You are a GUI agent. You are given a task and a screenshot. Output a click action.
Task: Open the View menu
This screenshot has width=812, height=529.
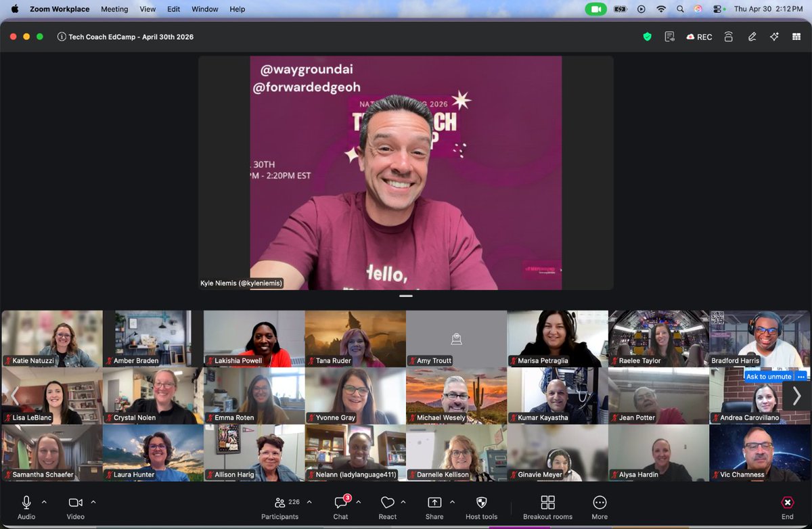coord(148,9)
